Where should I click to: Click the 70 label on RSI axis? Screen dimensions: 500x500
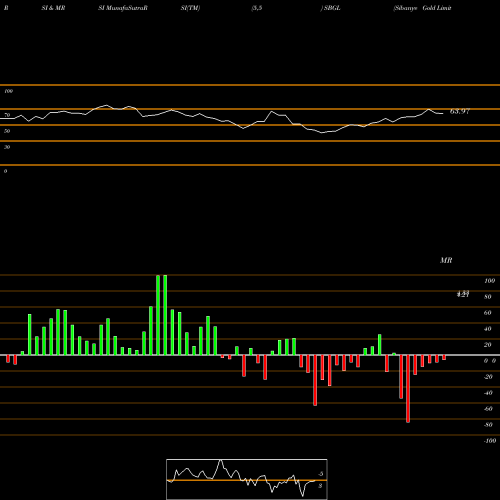click(7, 115)
